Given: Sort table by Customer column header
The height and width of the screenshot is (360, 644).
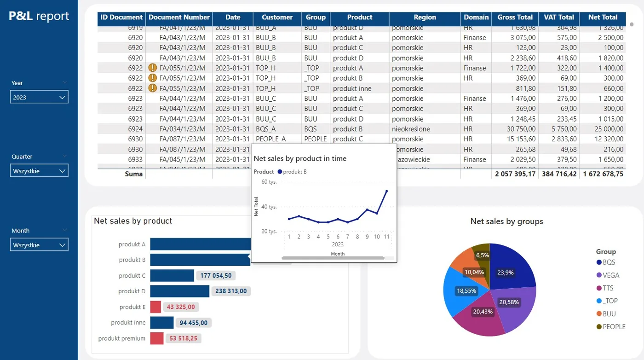Looking at the screenshot, I should [x=277, y=17].
